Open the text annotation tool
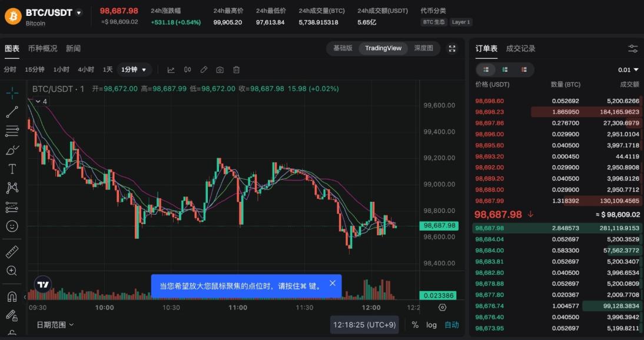644x340 pixels. [x=12, y=169]
